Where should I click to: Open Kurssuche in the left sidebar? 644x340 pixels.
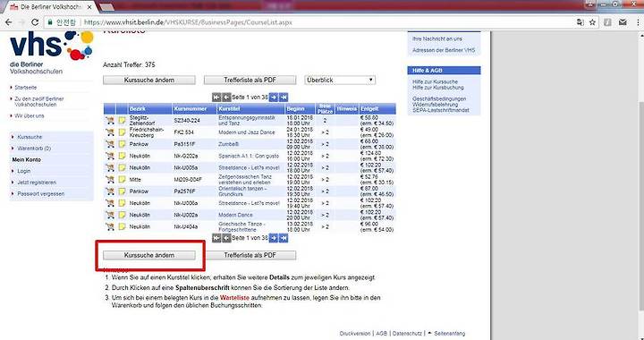30,137
